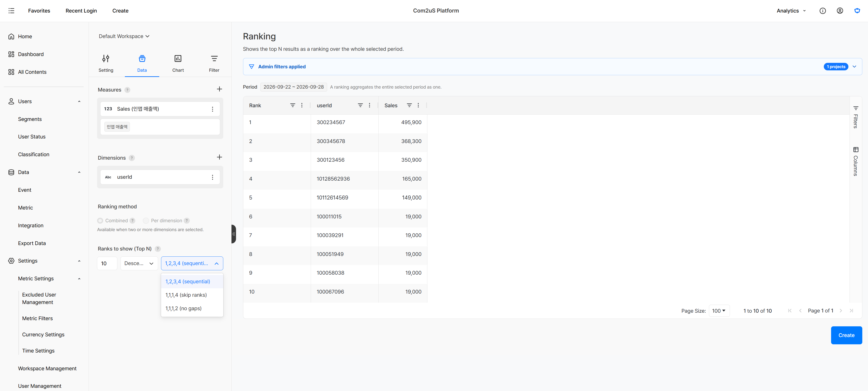Viewport: 868px width, 391px height.
Task: Open Sales measure three-dot options
Action: (x=212, y=109)
